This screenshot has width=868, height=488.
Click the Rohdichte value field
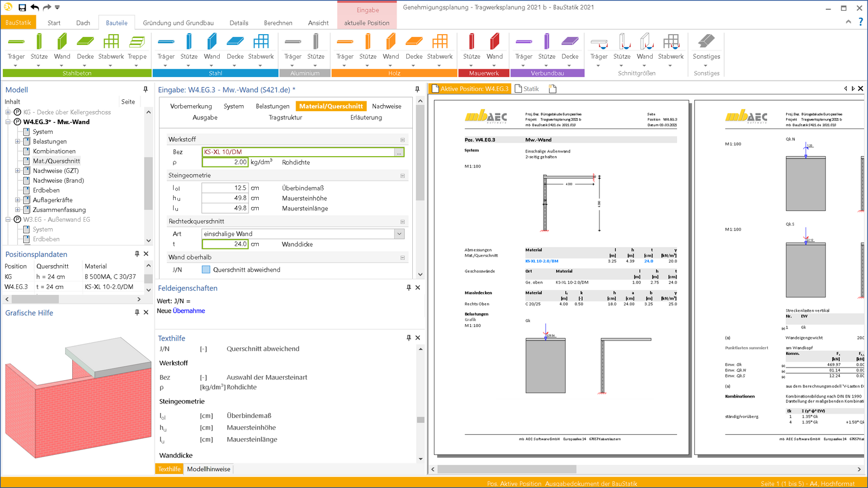(225, 162)
